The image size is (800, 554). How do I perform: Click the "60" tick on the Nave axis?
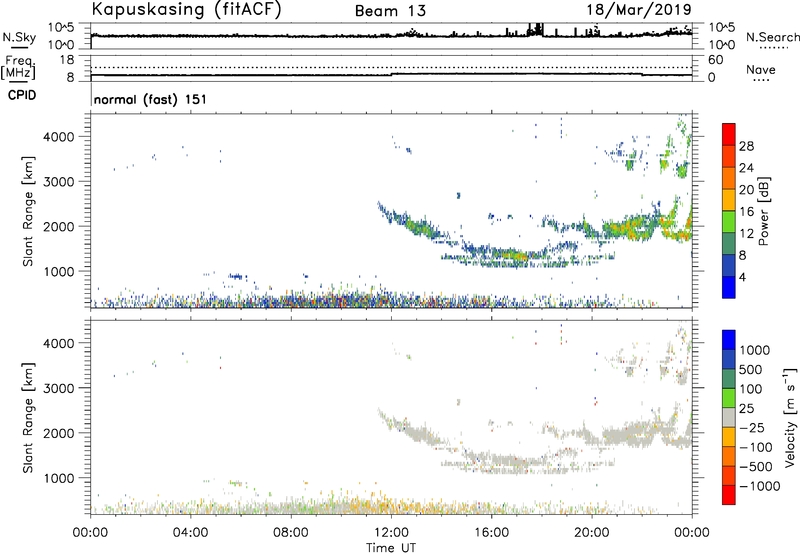coord(715,60)
